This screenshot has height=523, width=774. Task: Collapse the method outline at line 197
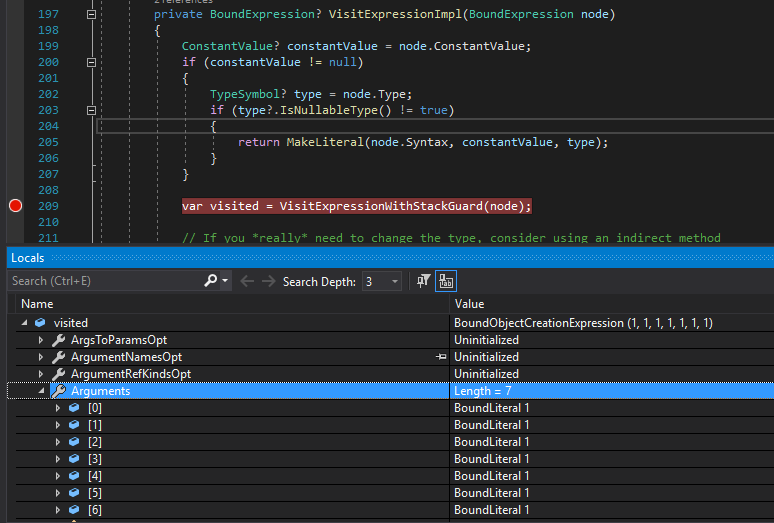[x=91, y=14]
